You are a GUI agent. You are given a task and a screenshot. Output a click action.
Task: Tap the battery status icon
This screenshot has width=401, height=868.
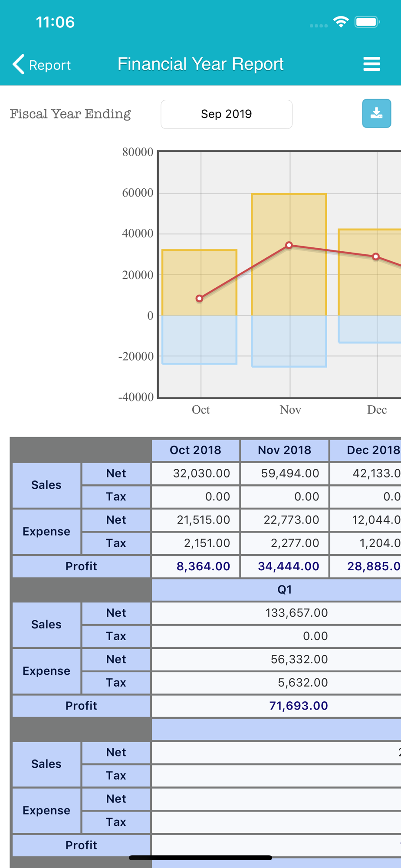367,22
